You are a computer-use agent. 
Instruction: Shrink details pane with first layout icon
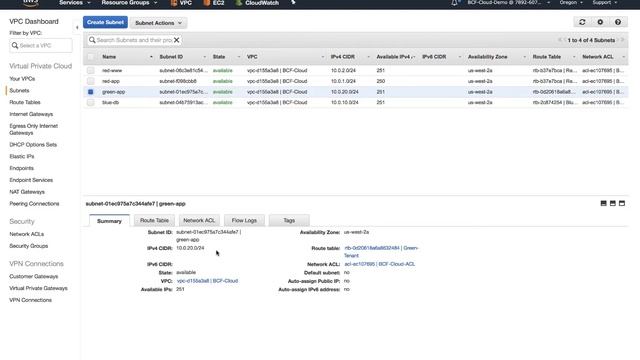pyautogui.click(x=603, y=203)
